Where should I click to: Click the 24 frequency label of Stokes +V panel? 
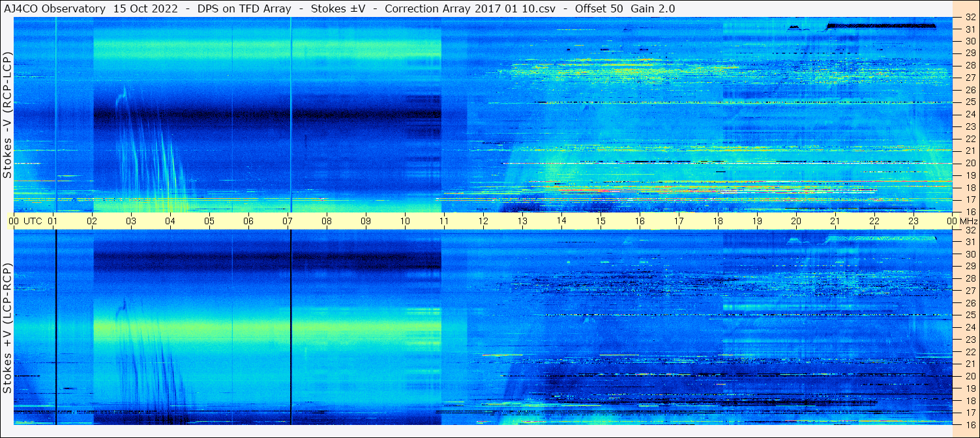click(970, 327)
